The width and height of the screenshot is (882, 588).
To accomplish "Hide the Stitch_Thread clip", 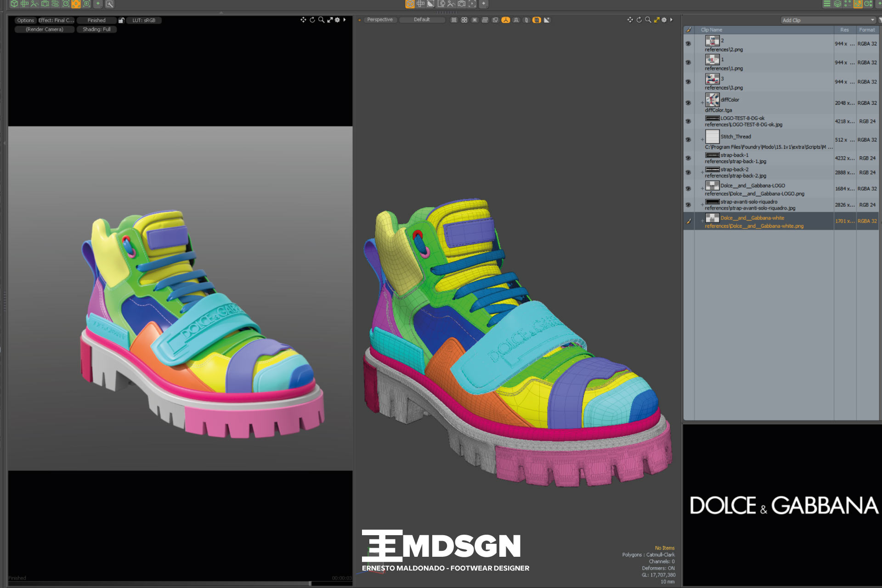I will pyautogui.click(x=688, y=140).
